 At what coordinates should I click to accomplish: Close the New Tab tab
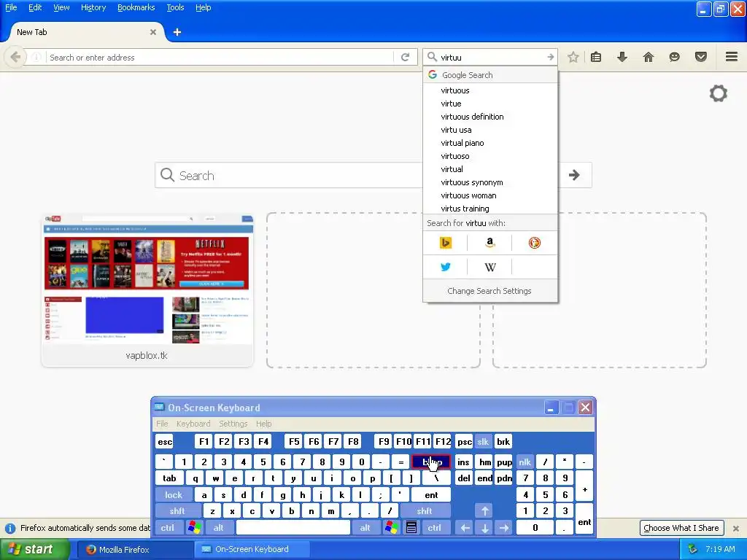pyautogui.click(x=153, y=32)
